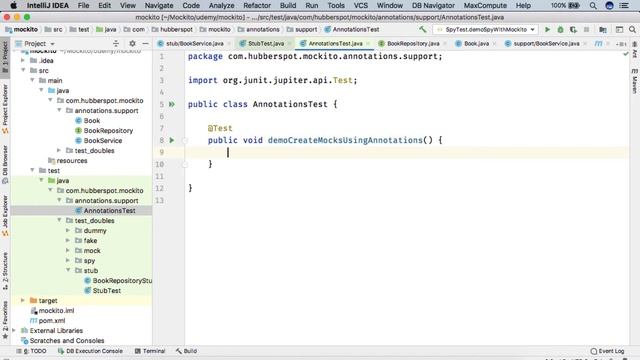Open Project panel settings gear
The image size is (640, 360).
(x=132, y=43)
